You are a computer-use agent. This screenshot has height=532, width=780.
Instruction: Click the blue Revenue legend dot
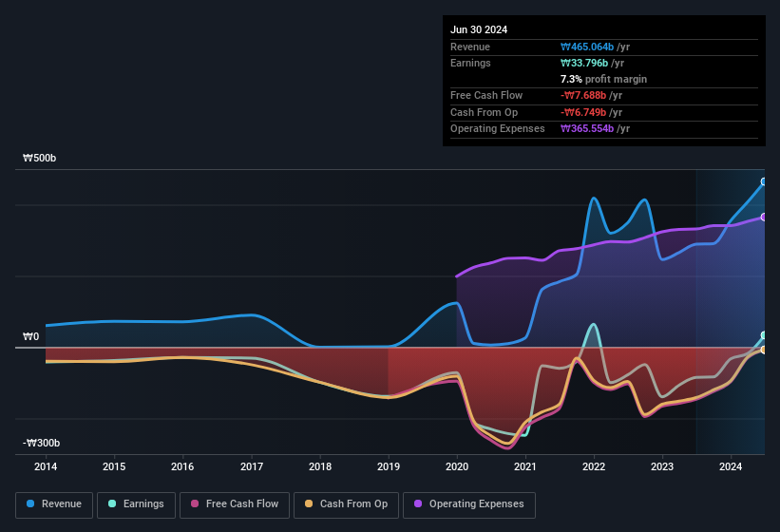[x=30, y=503]
